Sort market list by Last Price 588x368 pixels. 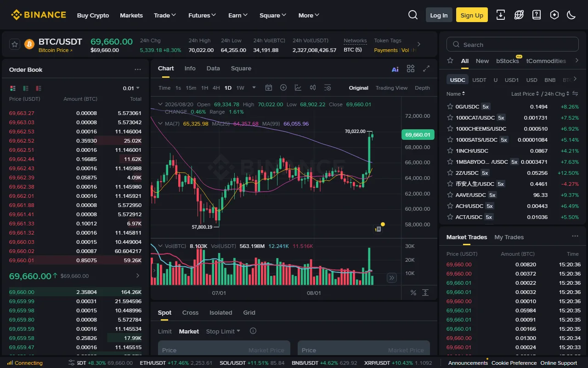(526, 93)
